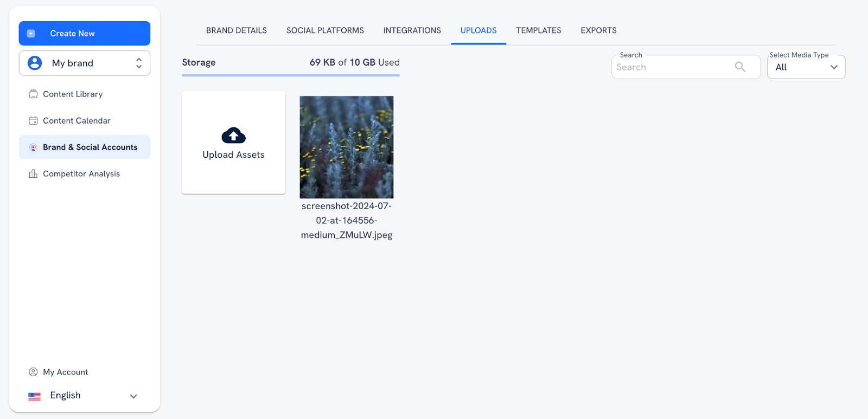
Task: Open Competitor Analysis from sidebar
Action: point(81,174)
